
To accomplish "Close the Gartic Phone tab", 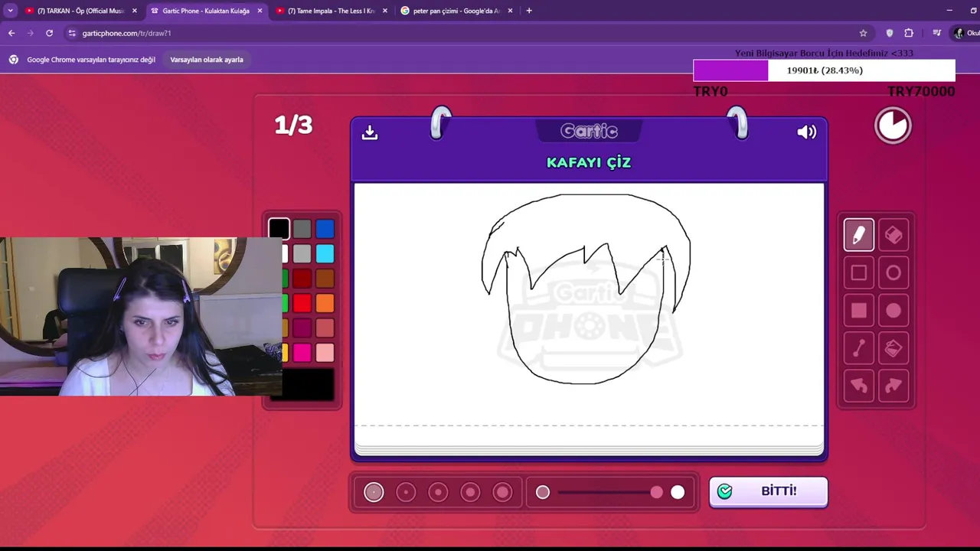I will click(260, 11).
